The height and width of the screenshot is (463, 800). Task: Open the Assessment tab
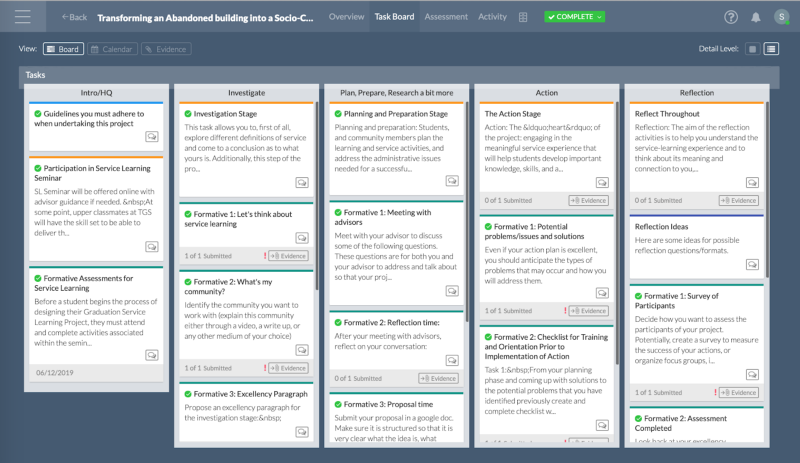446,17
